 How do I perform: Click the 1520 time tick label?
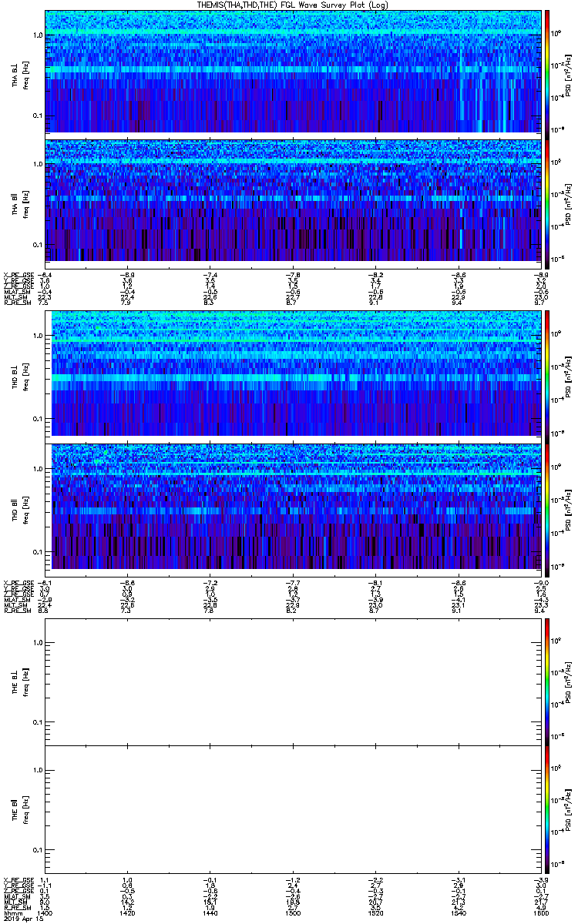point(375,914)
